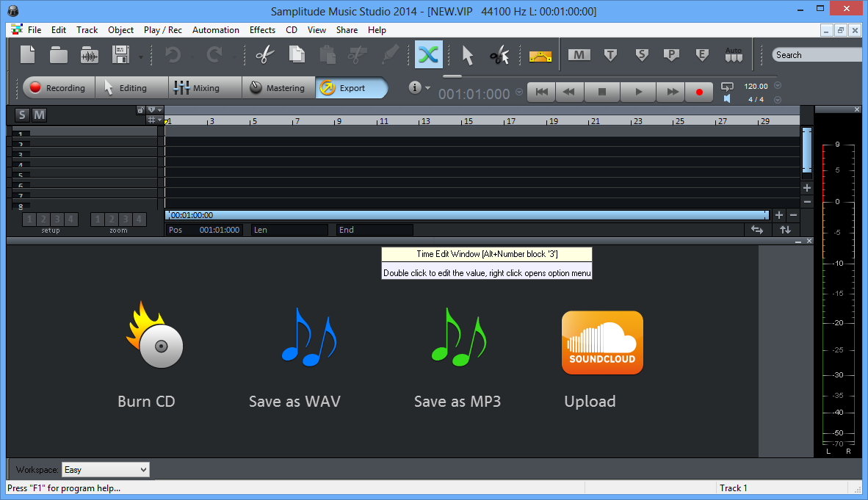Toggle the global Solo S button

[x=21, y=115]
